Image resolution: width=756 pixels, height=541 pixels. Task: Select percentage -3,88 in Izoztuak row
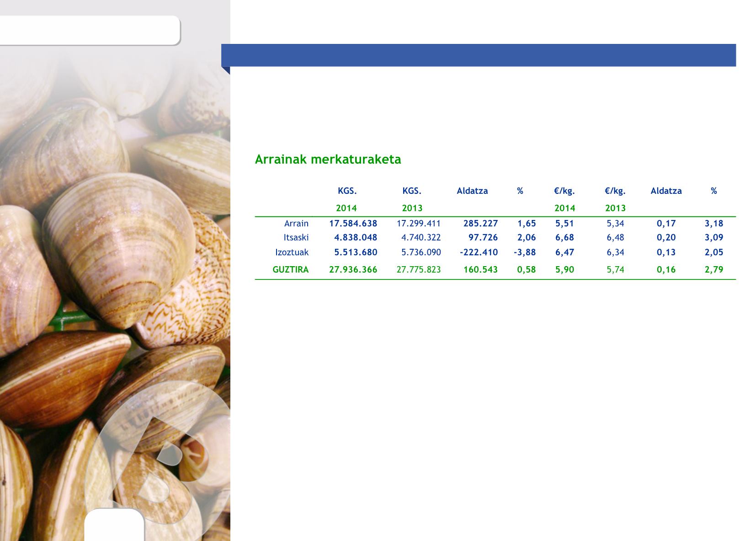click(525, 252)
